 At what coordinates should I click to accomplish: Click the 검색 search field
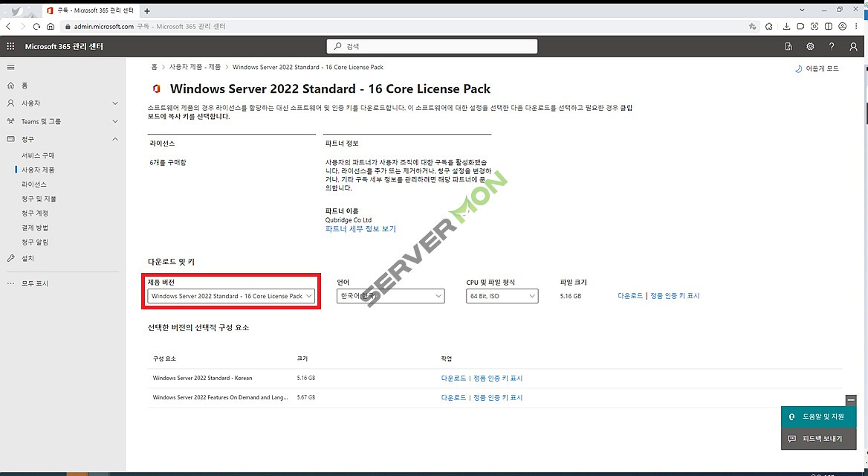(x=433, y=47)
